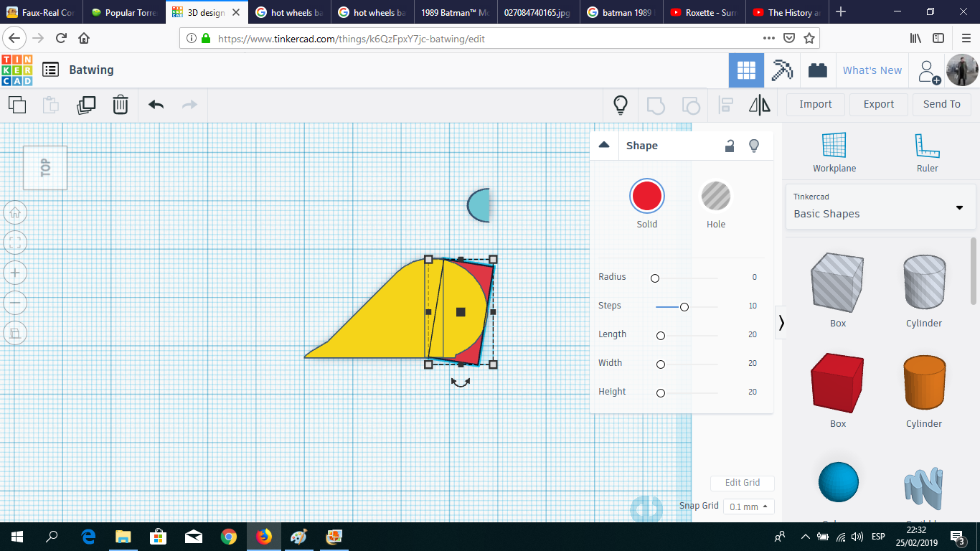
Task: Open the user profile avatar
Action: [x=961, y=70]
